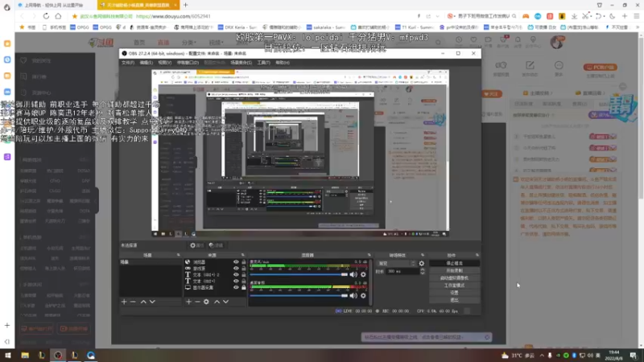Click the browser address bar URL
Viewport: 644px width, 362px height.
coord(173,16)
